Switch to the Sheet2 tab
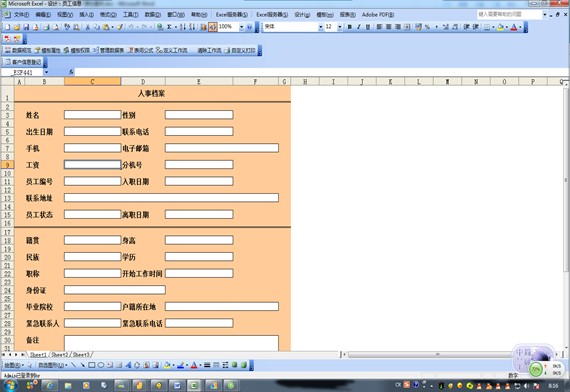 coord(60,354)
